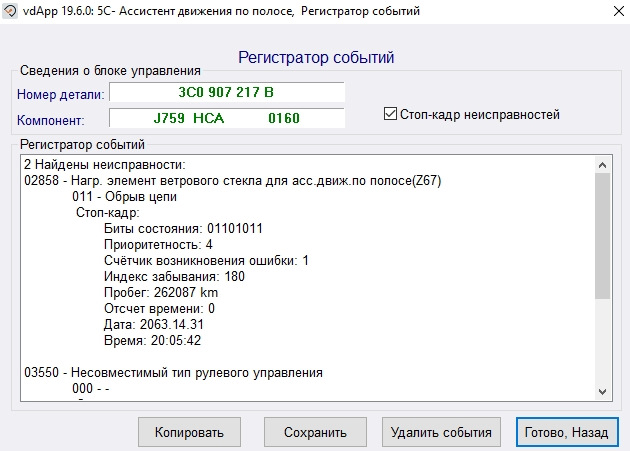Image resolution: width=630 pixels, height=451 pixels.
Task: Click the 'Номер детали:' label
Action: (x=61, y=94)
